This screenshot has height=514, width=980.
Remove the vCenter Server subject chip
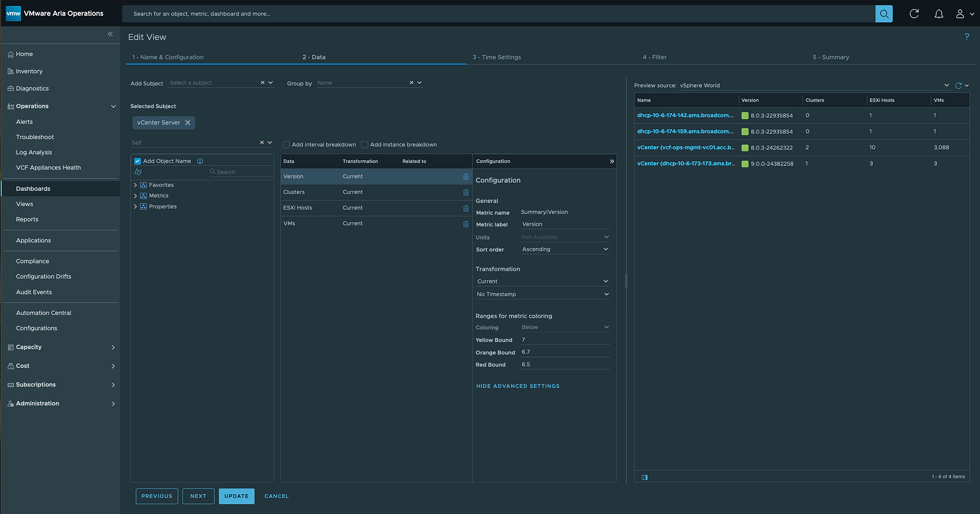pos(188,123)
